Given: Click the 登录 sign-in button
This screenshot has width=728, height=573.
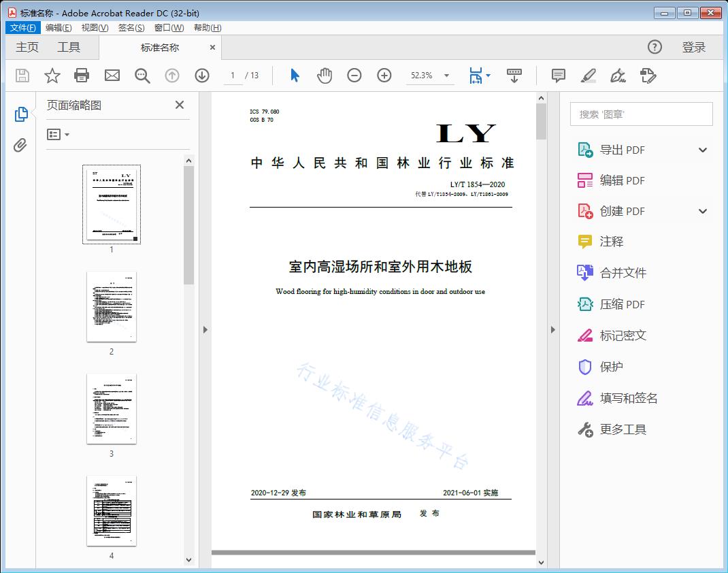Looking at the screenshot, I should point(693,47).
